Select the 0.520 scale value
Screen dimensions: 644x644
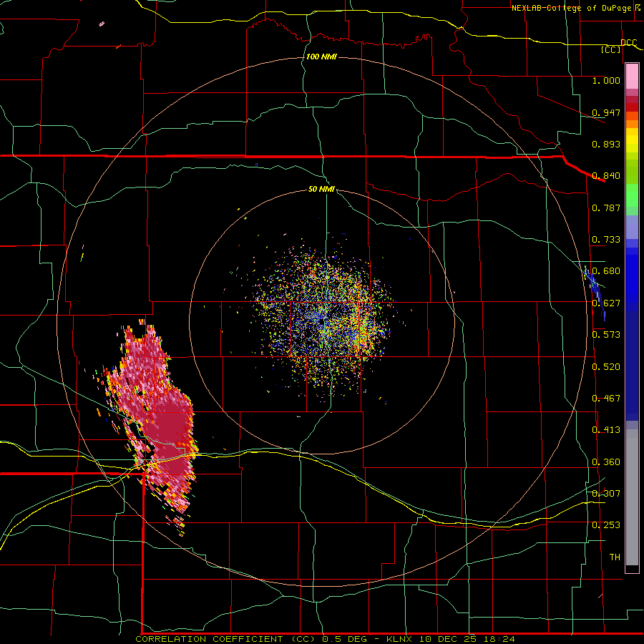(x=606, y=366)
